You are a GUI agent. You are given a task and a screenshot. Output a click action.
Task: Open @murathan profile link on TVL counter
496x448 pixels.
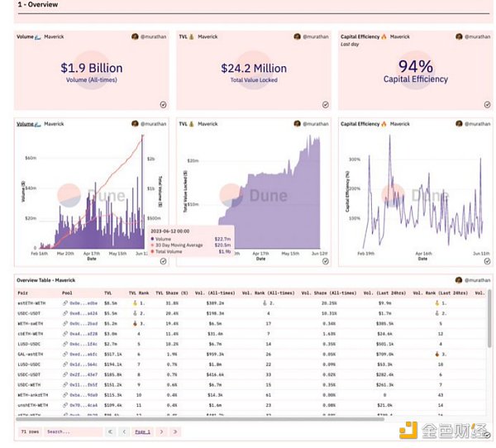[315, 37]
